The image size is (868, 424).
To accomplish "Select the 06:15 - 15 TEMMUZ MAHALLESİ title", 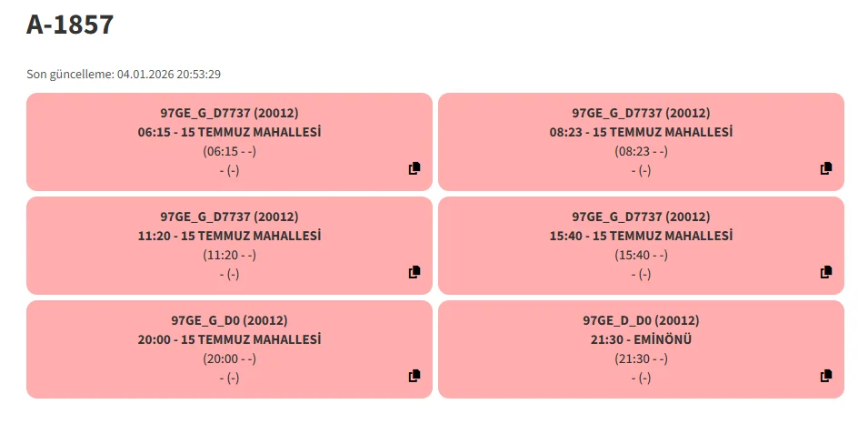I will 229,132.
